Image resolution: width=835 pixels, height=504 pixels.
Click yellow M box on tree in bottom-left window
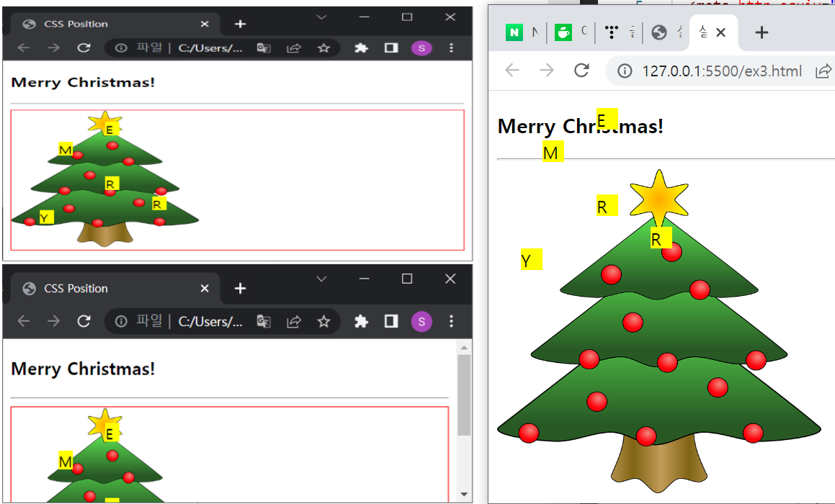pyautogui.click(x=66, y=460)
